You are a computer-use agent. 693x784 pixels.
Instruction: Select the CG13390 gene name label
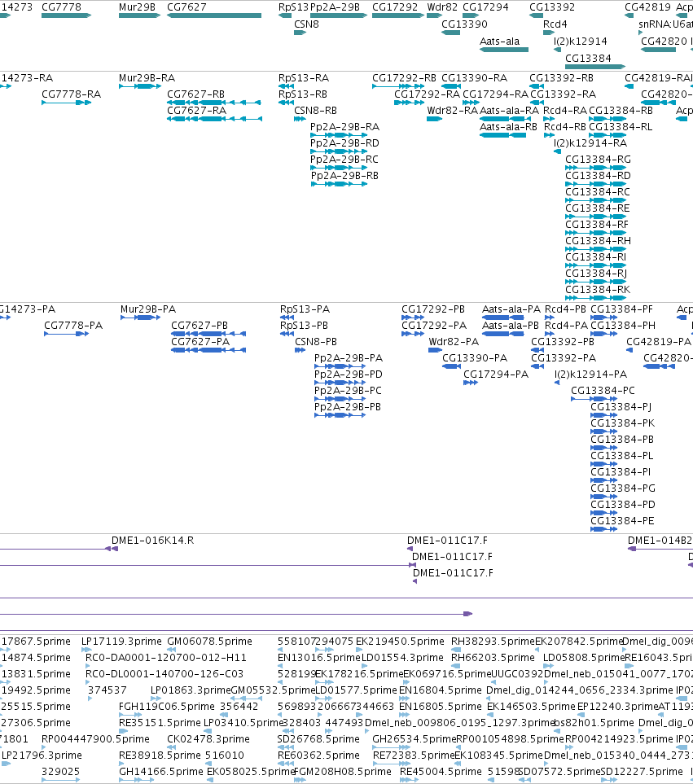(x=464, y=24)
